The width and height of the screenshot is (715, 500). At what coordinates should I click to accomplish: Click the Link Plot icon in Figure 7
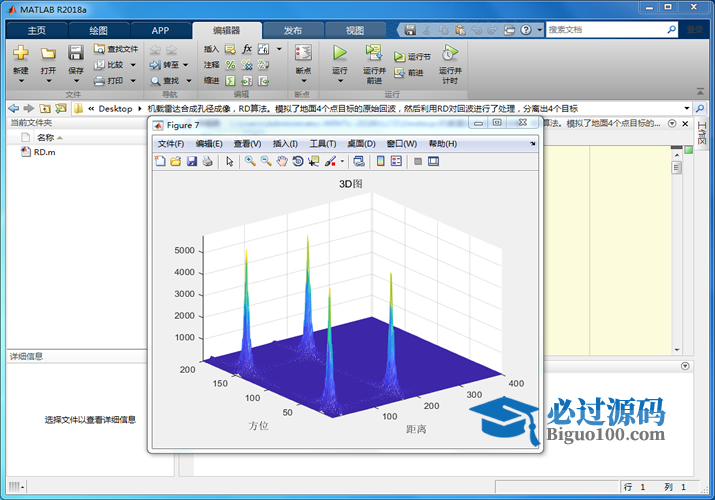[359, 161]
